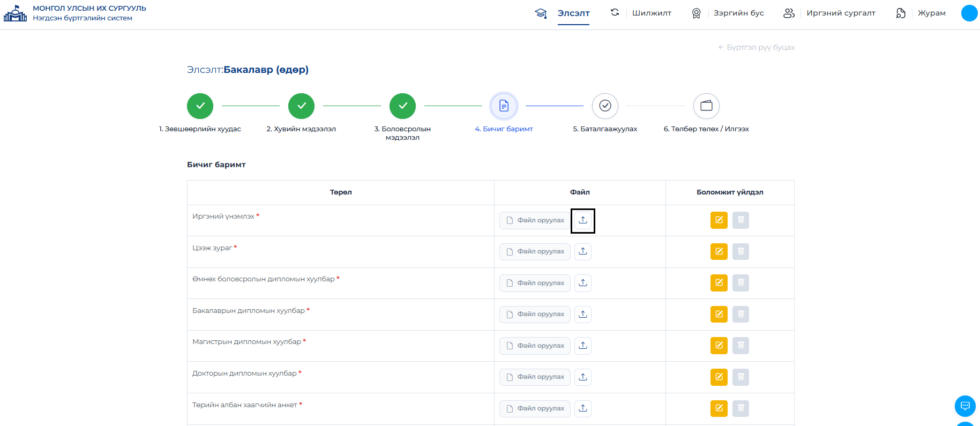Click trash icon for Иргэний үнэмлэх row

[740, 220]
